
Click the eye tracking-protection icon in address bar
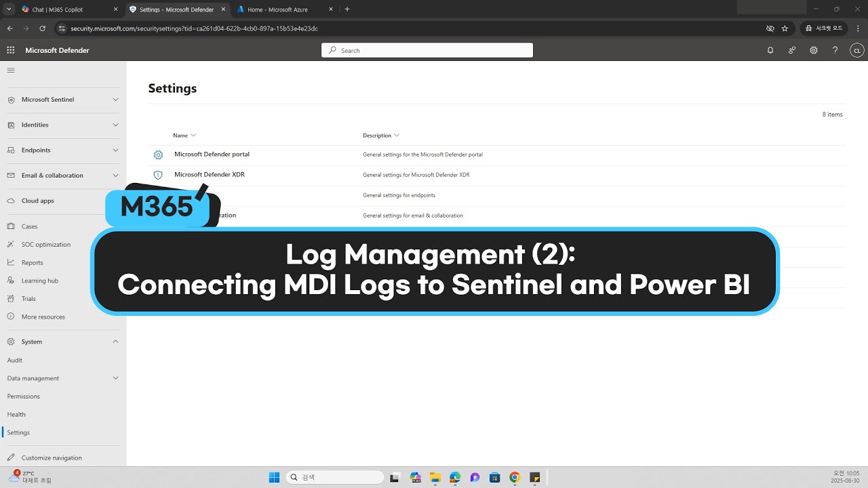(770, 28)
